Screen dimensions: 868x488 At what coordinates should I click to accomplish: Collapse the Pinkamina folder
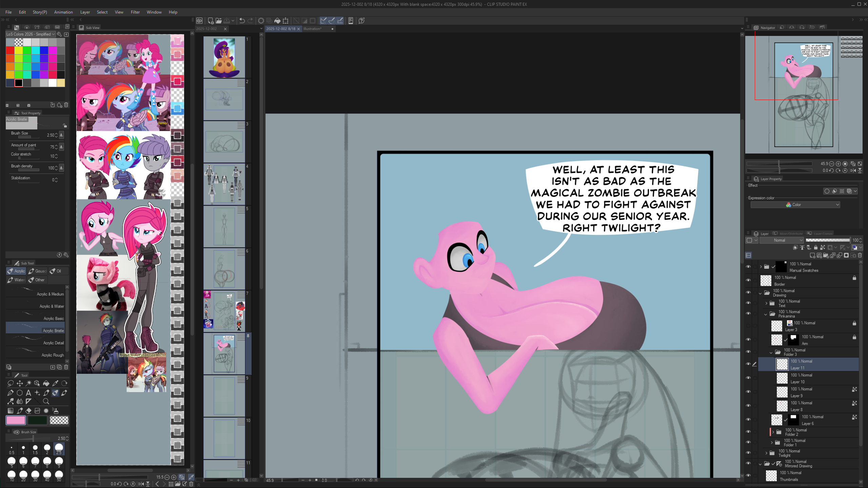(x=766, y=314)
